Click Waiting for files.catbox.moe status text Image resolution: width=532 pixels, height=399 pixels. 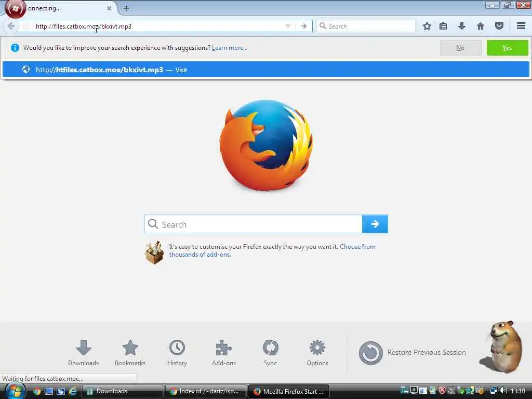coord(43,378)
